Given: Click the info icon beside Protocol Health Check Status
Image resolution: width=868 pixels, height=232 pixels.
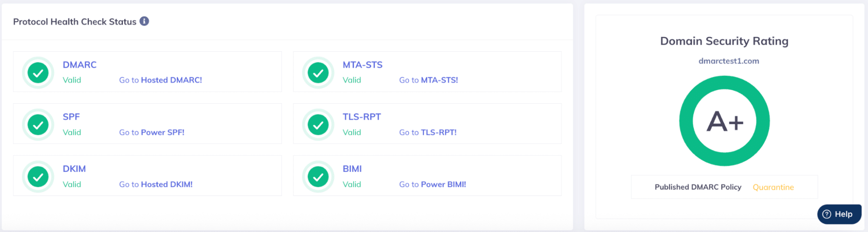Looking at the screenshot, I should [x=144, y=21].
